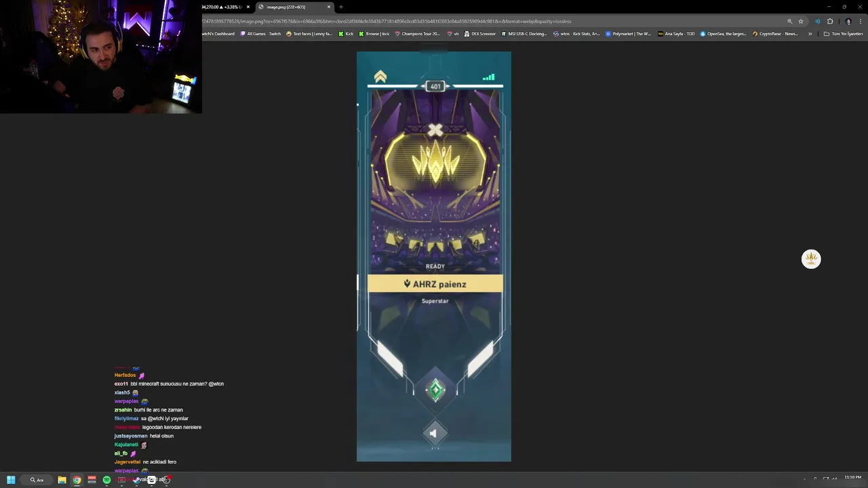Expand the bookmarks overflow chevron

click(810, 34)
